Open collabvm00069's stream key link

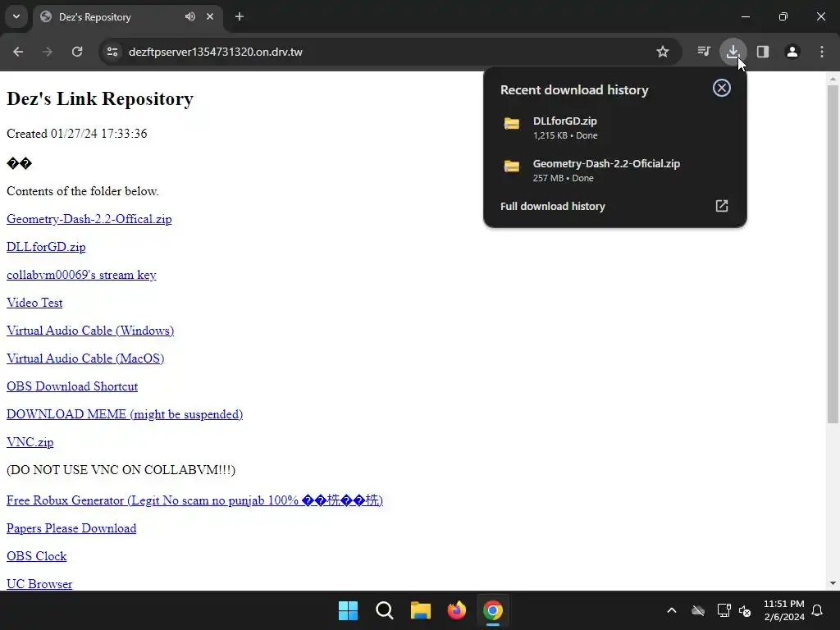81,275
